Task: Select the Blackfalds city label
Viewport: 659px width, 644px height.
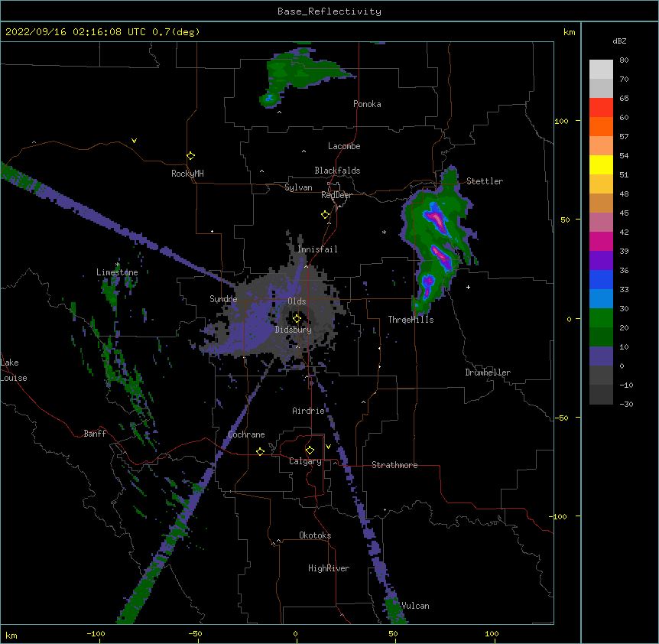Action: [x=337, y=171]
